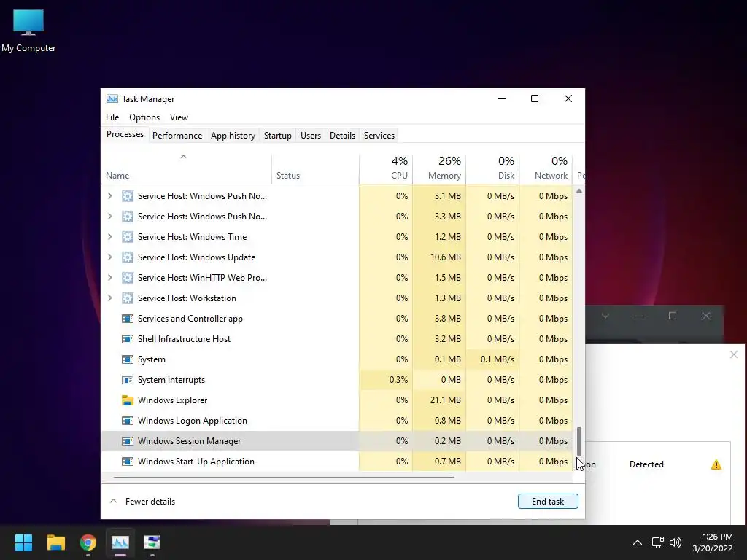Click the Shell Infrastructure Host process icon
Screen dimensions: 747x560
127,339
